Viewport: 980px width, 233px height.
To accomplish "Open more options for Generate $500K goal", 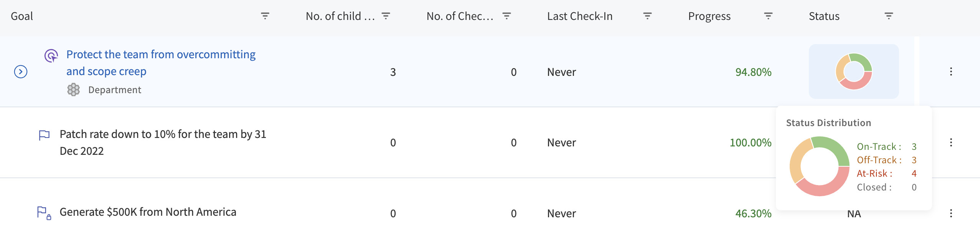I will (x=951, y=213).
